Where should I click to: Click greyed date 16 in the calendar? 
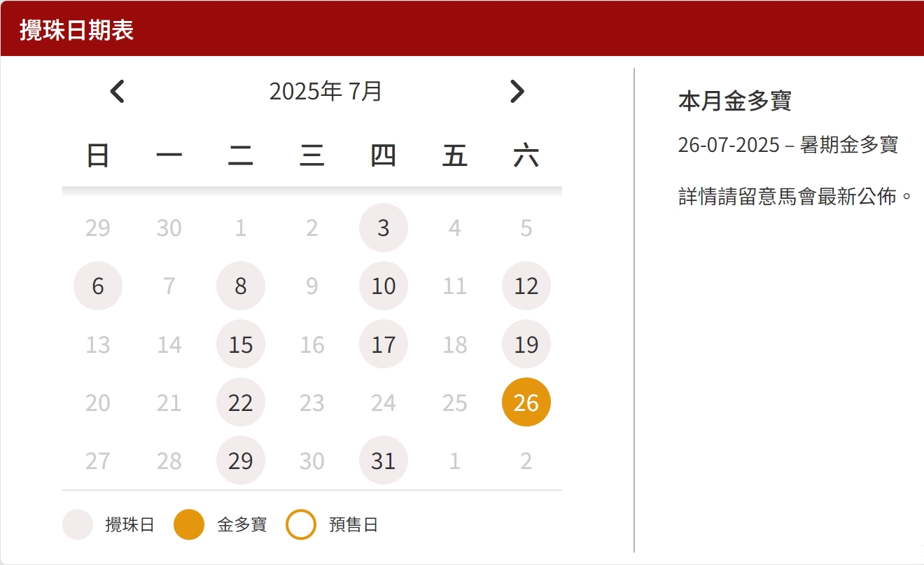pos(312,344)
